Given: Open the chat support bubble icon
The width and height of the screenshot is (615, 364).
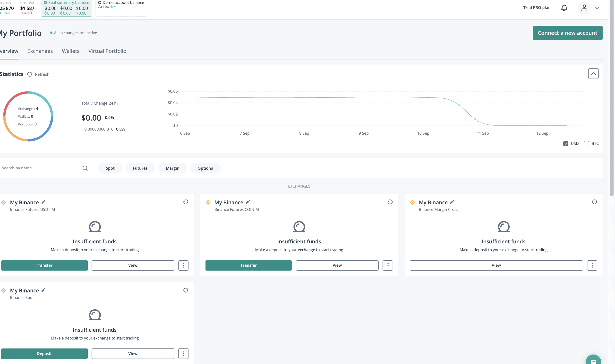Looking at the screenshot, I should coord(593,361).
